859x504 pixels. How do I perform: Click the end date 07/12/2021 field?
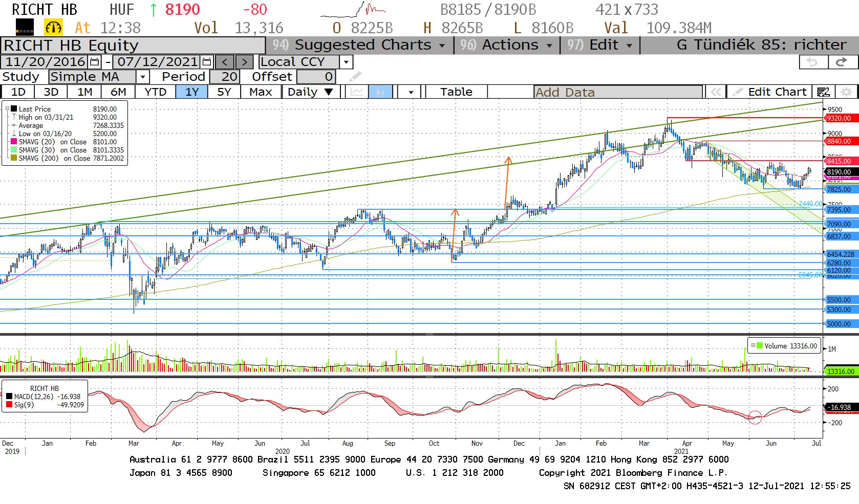point(157,62)
